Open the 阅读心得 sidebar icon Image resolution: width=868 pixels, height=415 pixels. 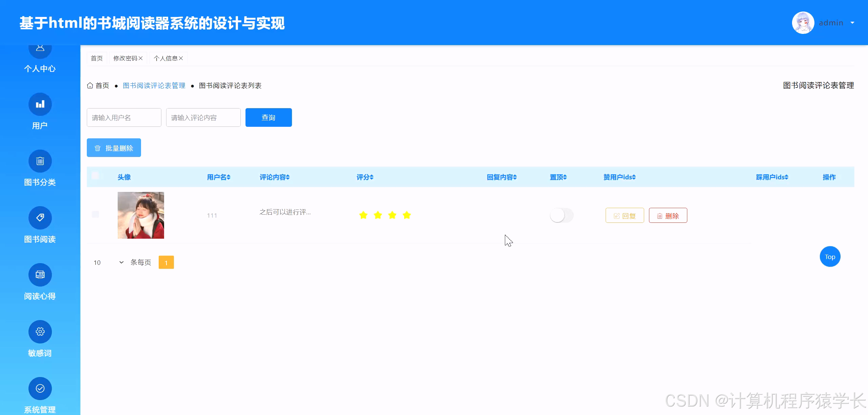pos(40,275)
